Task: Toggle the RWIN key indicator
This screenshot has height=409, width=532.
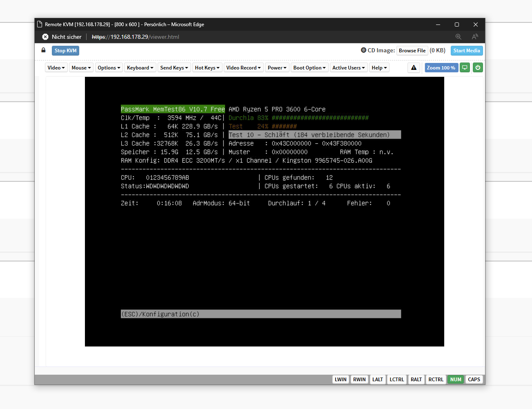Action: pos(359,380)
